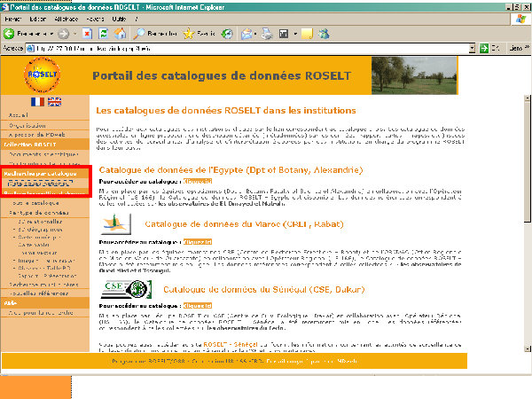Click the History (globe clock) icon
Viewport: 532px width, 399px height.
pos(227,34)
